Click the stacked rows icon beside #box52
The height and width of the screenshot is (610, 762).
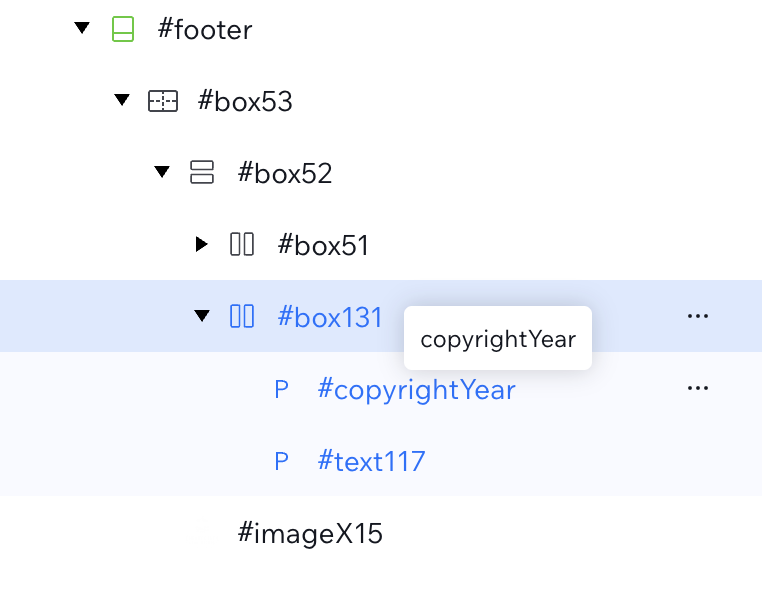202,173
